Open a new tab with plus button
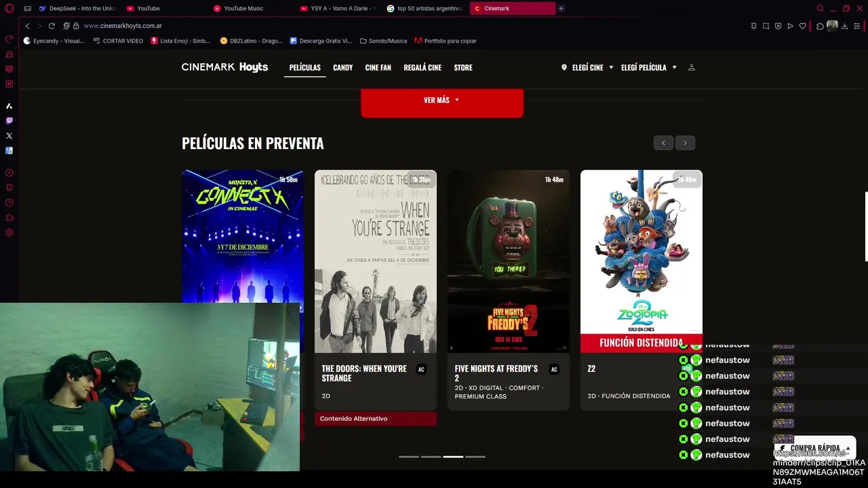The width and height of the screenshot is (868, 488). click(561, 8)
